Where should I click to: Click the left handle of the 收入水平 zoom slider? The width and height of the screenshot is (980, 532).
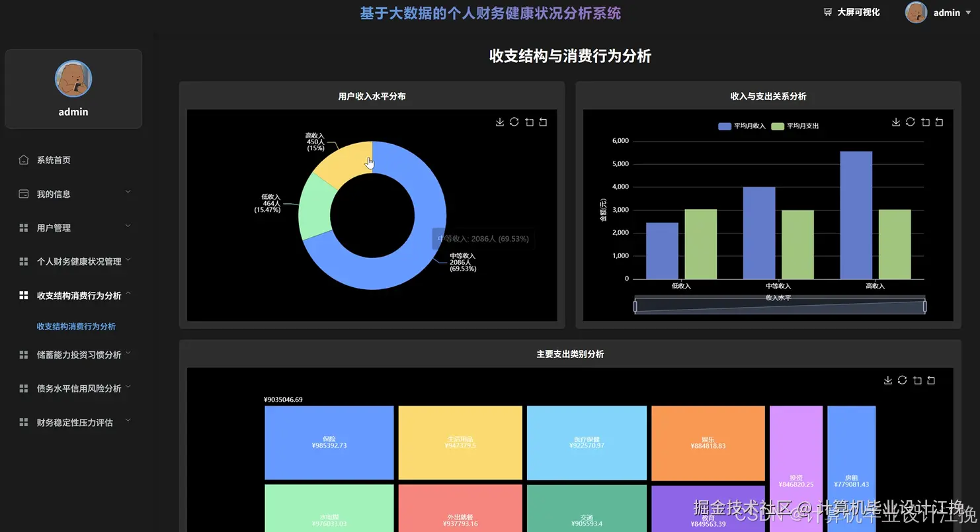tap(635, 306)
